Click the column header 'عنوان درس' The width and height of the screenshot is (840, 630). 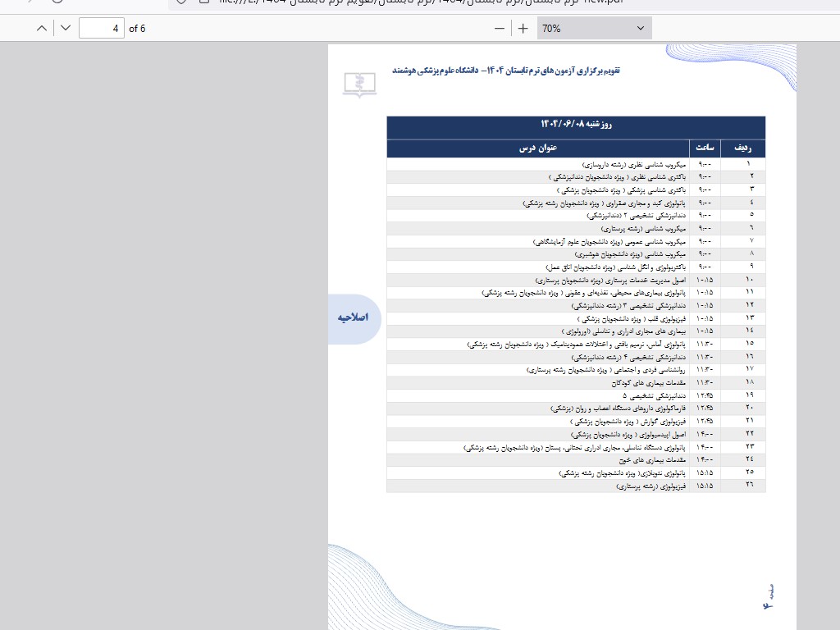coord(538,148)
